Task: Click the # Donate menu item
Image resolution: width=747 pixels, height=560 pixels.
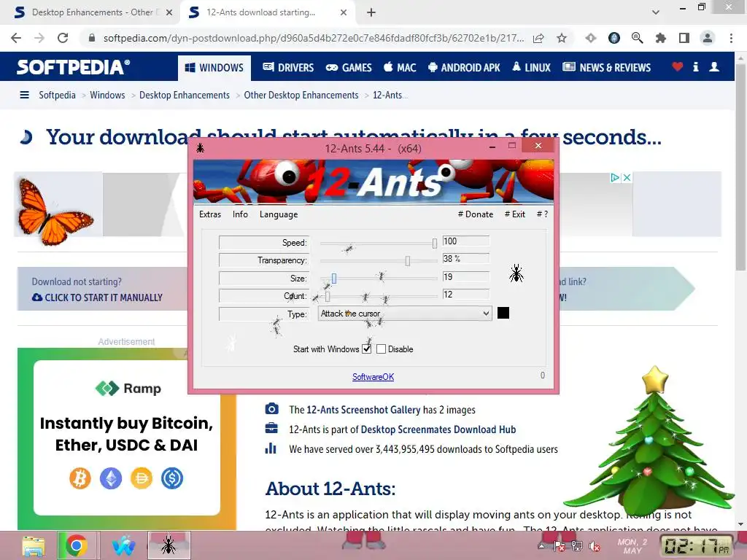Action: pyautogui.click(x=476, y=214)
